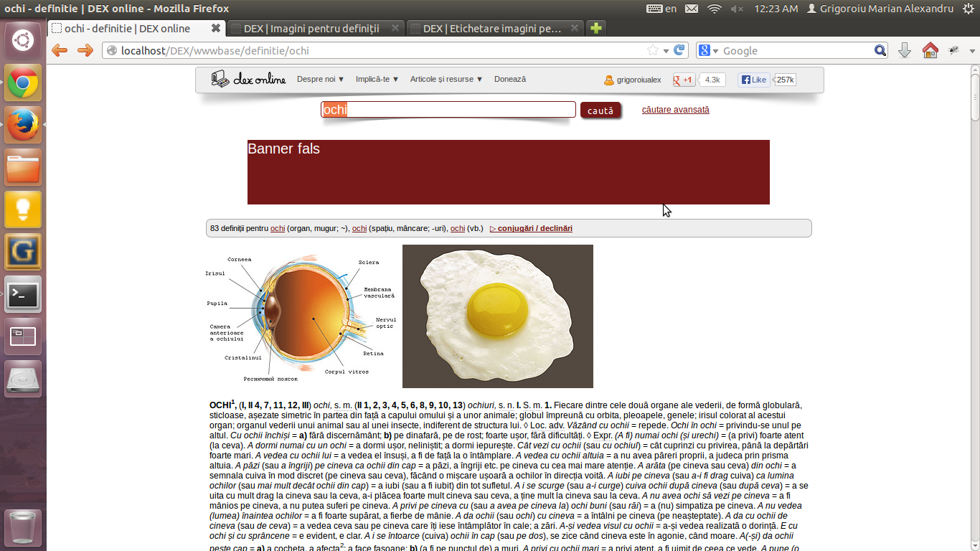980x551 pixels.
Task: Expand the Implică-te menu
Action: coord(377,79)
